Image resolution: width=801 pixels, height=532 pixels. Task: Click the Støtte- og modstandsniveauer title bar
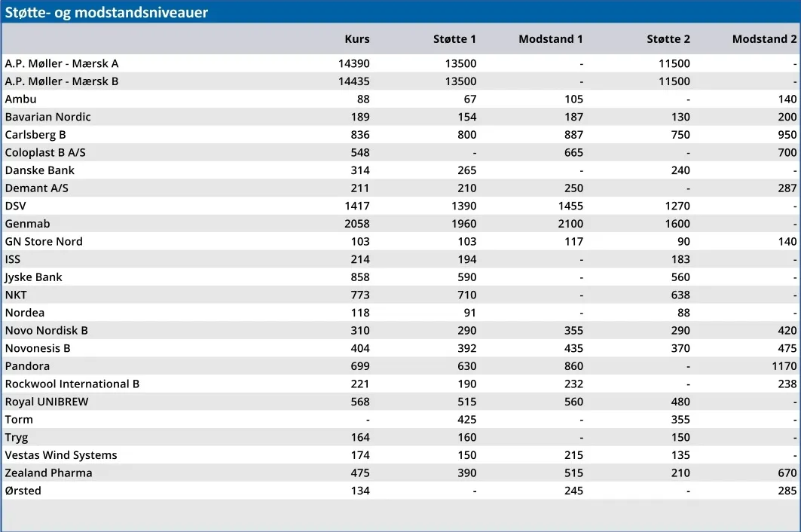tap(106, 12)
